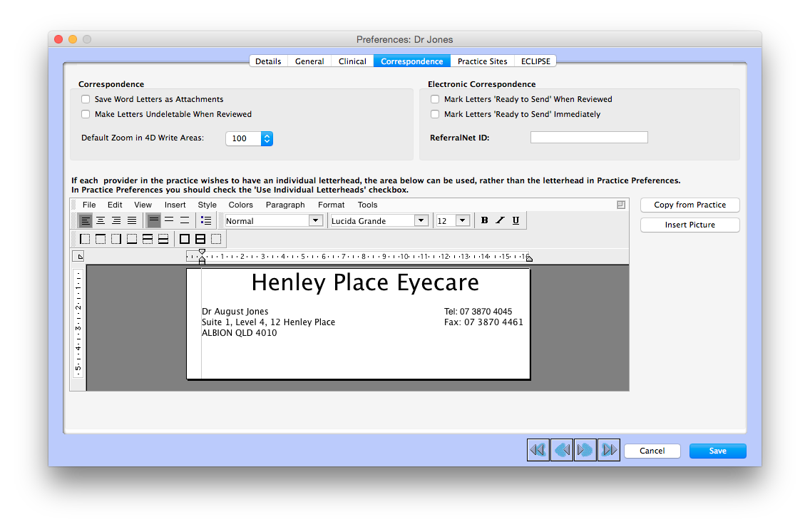
Task: Switch to the Practice Sites tab
Action: pos(483,61)
